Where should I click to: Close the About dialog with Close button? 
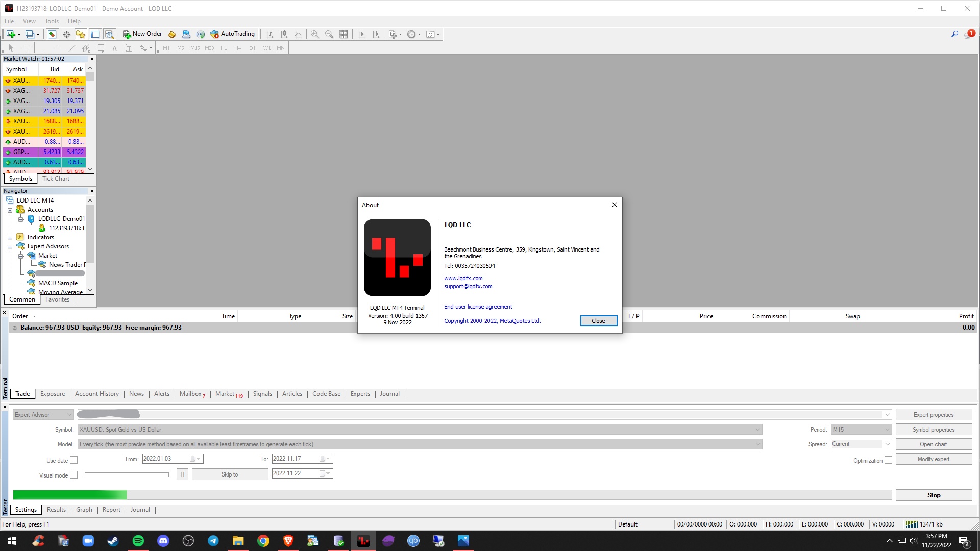pos(598,321)
